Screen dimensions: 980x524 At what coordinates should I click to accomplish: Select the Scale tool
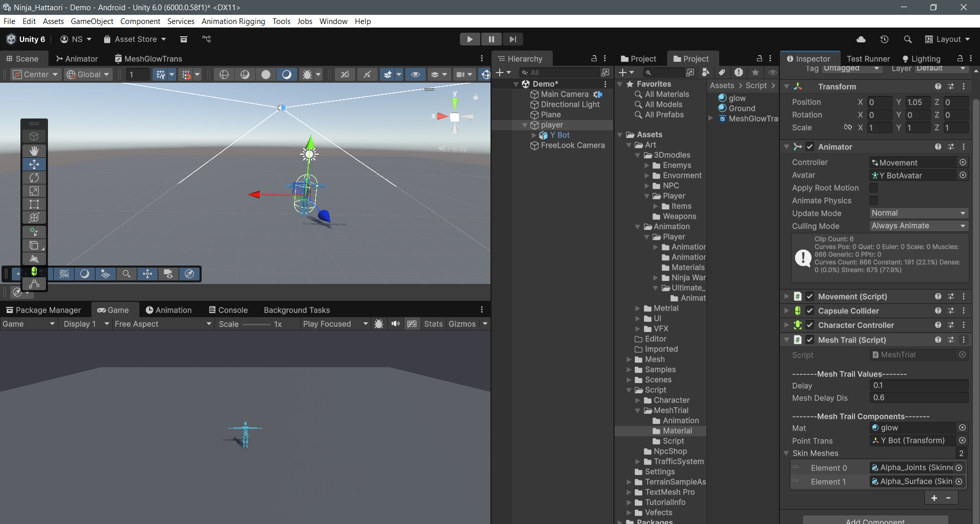coord(34,191)
